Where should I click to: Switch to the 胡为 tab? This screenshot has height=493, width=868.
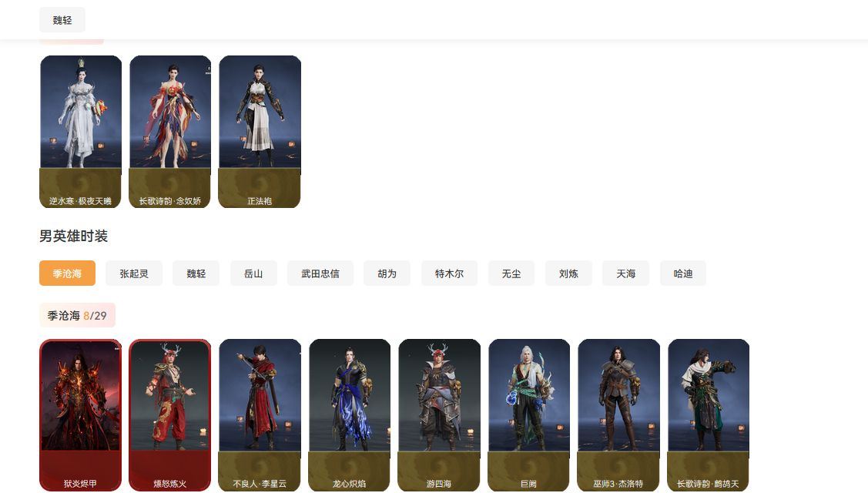point(387,273)
